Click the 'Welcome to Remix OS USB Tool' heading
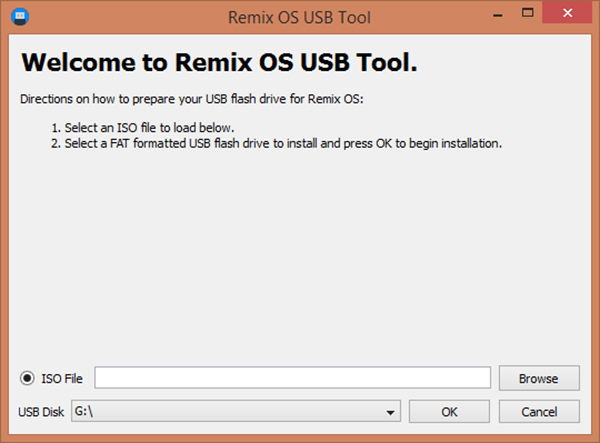The height and width of the screenshot is (443, 600). pyautogui.click(x=218, y=63)
